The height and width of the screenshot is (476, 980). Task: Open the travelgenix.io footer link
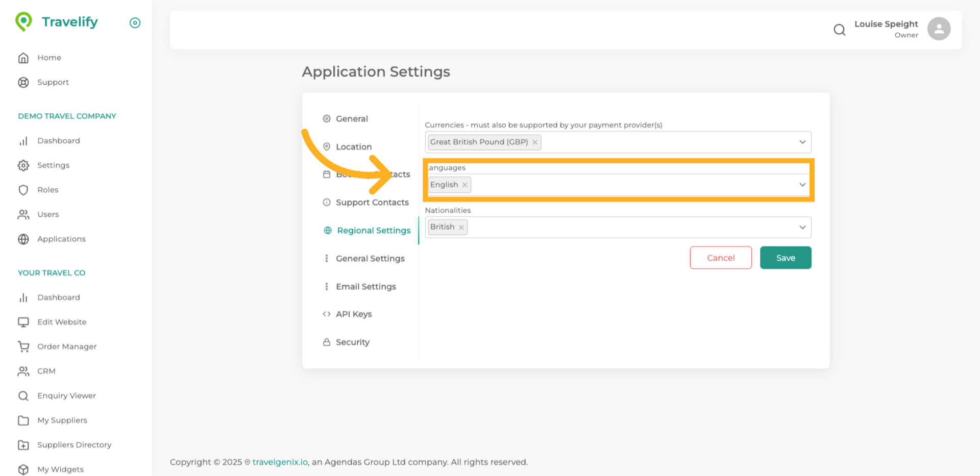[x=280, y=462]
